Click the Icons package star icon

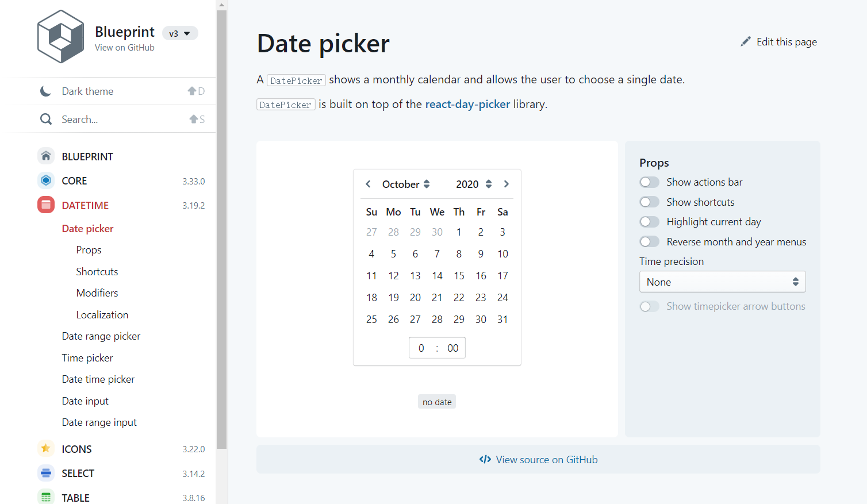[x=46, y=449]
